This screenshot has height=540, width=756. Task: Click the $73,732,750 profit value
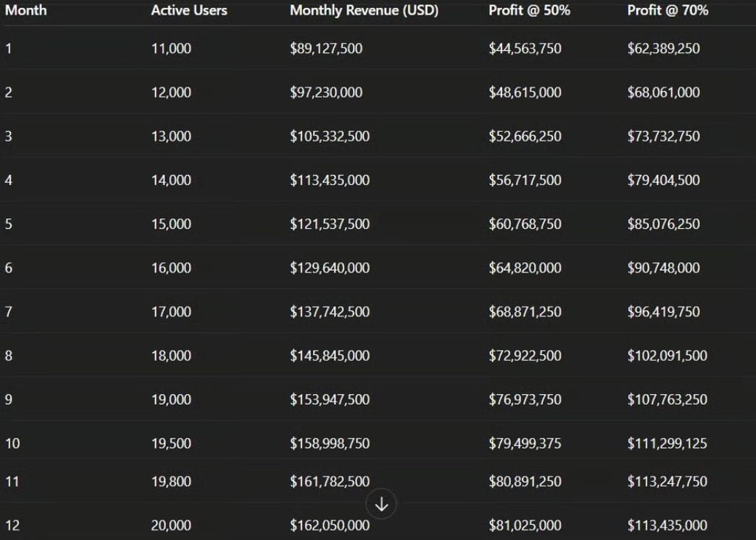click(x=663, y=136)
